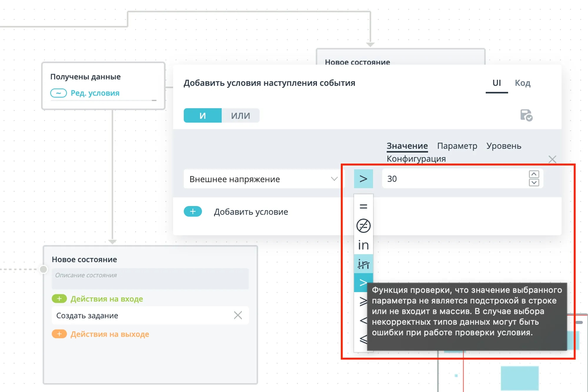Viewport: 588px width, 392px height.
Task: Click the orange plus for Действия на выходе
Action: 59,334
